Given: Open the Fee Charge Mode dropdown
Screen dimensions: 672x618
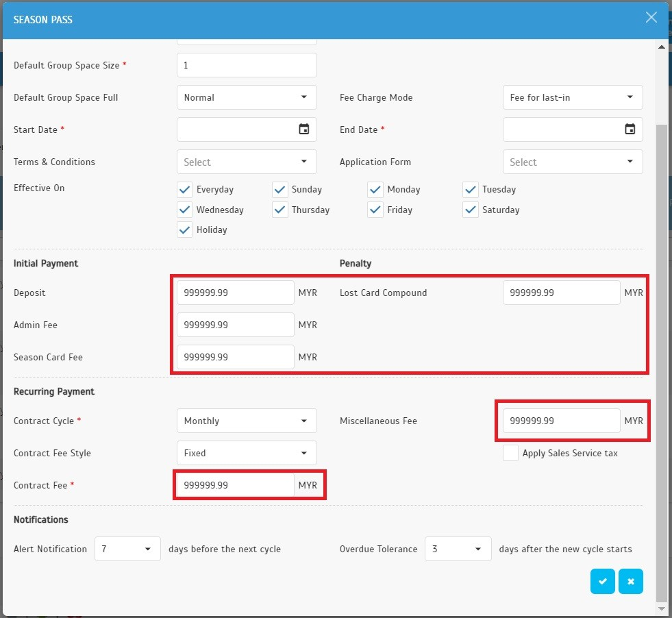Looking at the screenshot, I should (573, 97).
